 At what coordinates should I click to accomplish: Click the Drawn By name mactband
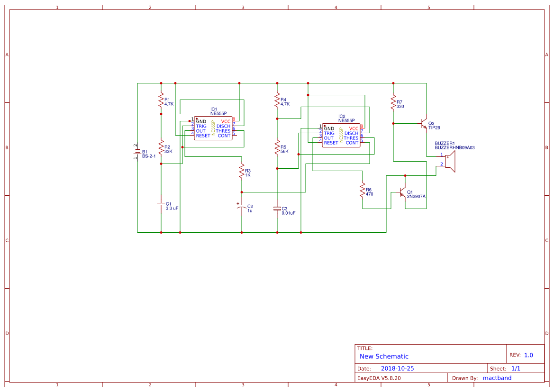pos(497,378)
